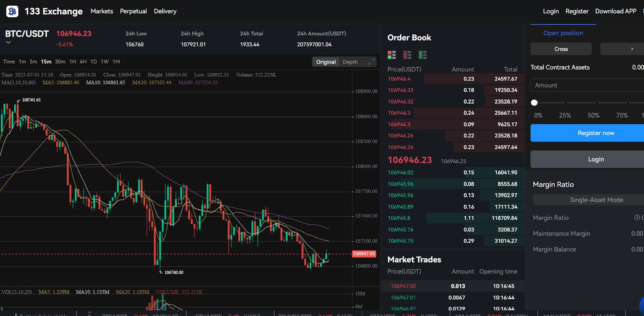
Task: Click Register in the top navigation
Action: click(x=577, y=11)
